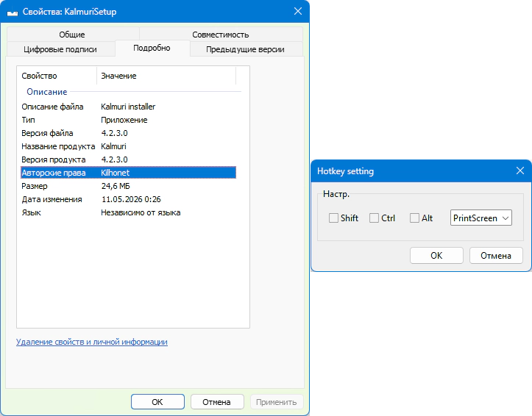The width and height of the screenshot is (532, 416).
Task: Select the Дата изменения row
Action: tap(129, 199)
